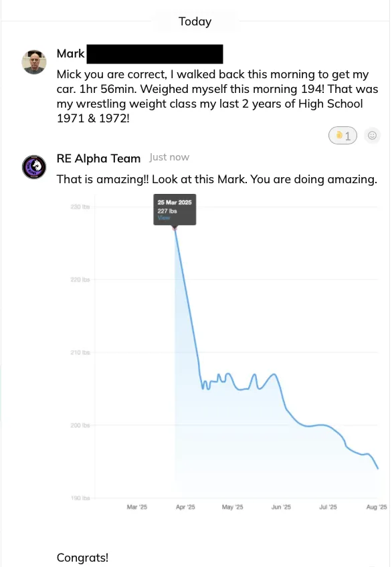Click the 200 lbs label on the weight axis
The image size is (392, 567).
(80, 425)
